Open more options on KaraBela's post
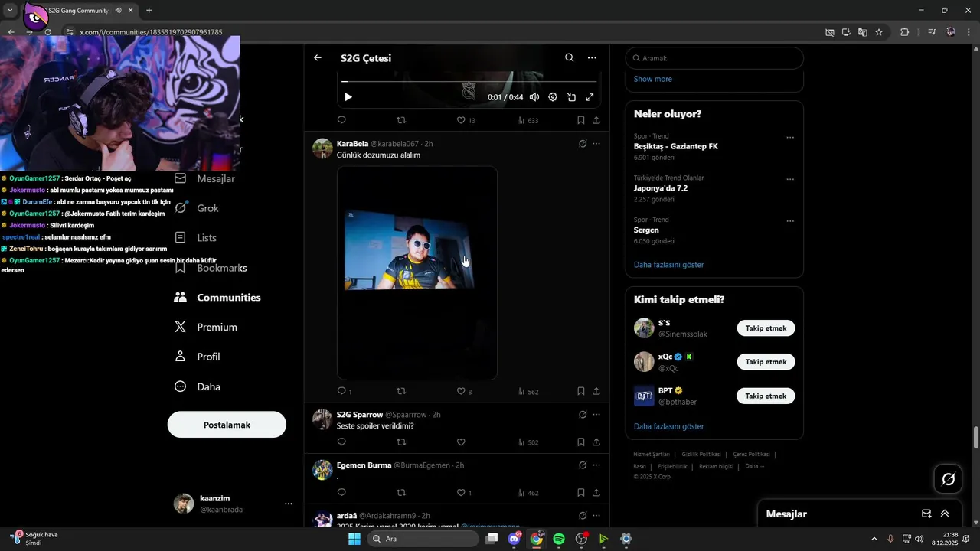This screenshot has height=551, width=980. 596,144
